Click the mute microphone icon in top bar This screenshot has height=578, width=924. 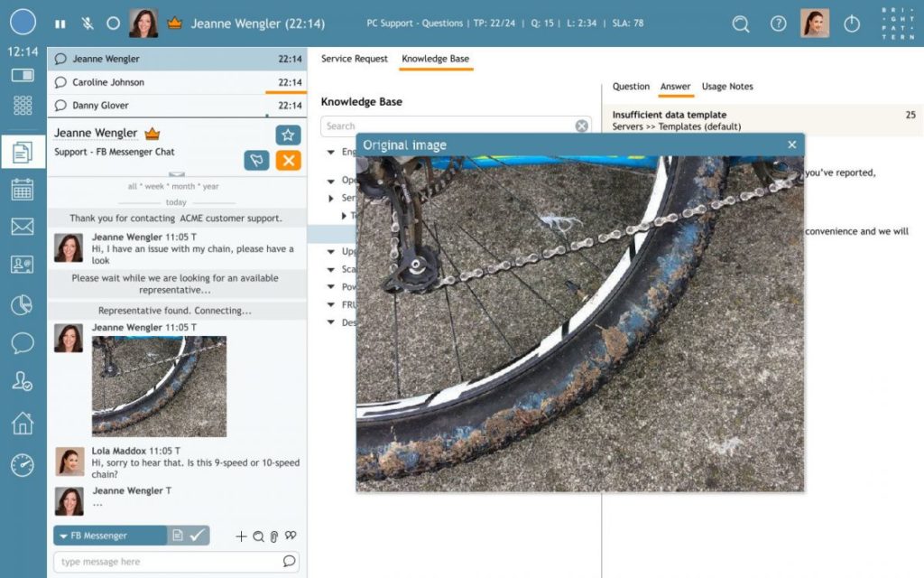[88, 24]
